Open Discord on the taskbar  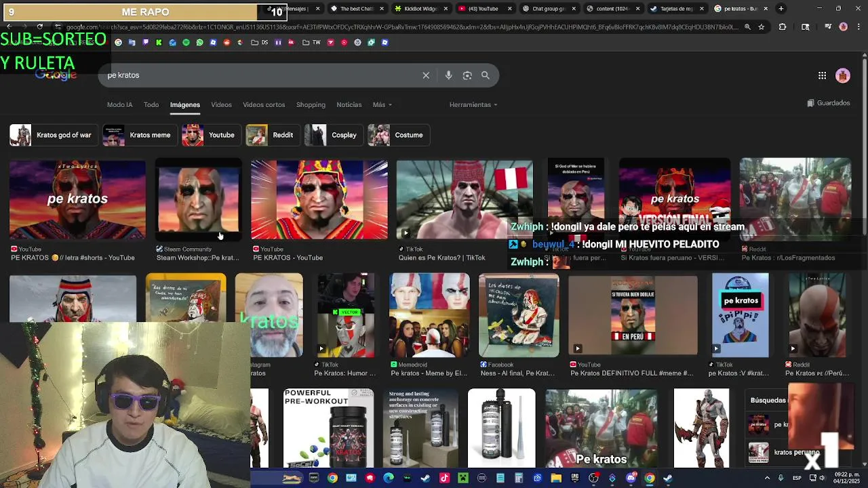pos(632,478)
